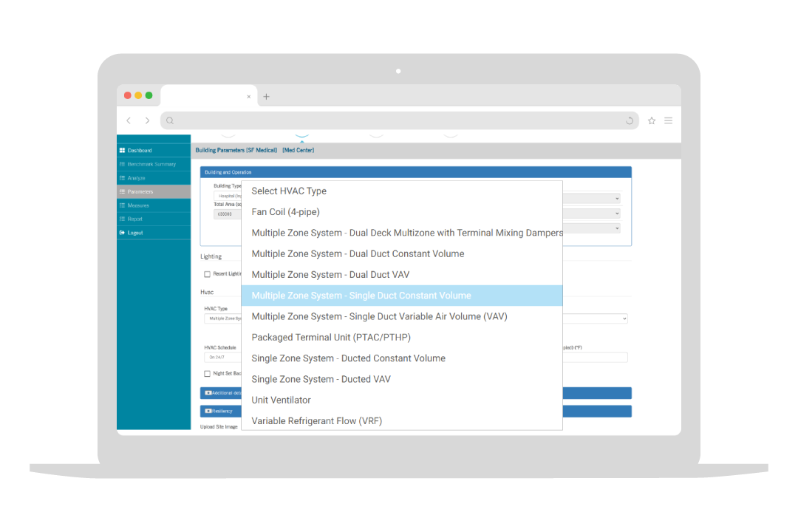Viewport: 798px width, 532px height.
Task: Select the Benchmark Summary sidebar icon
Action: [x=123, y=164]
